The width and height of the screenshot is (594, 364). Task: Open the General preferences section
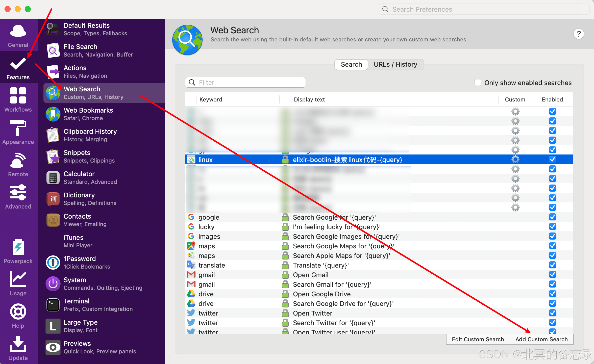tap(18, 36)
